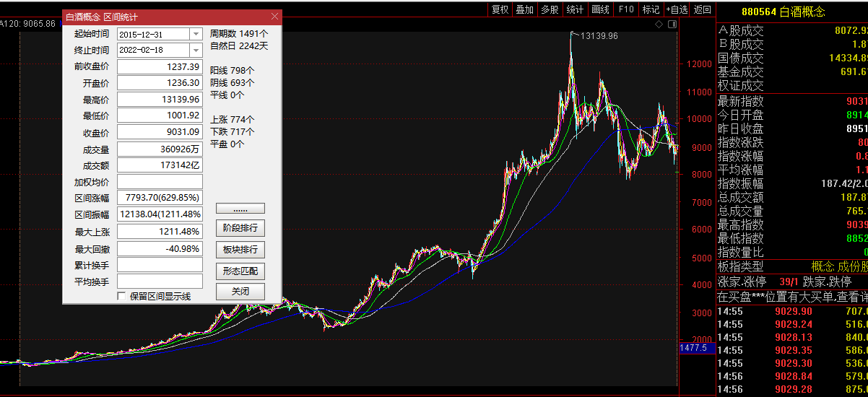Click the 形态匹配 pattern match button
868x397 pixels.
(240, 271)
